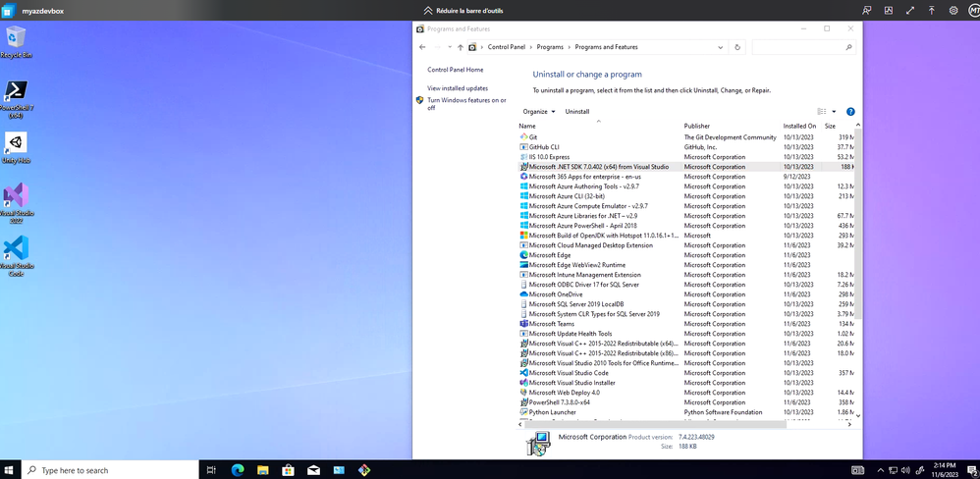Image resolution: width=980 pixels, height=479 pixels.
Task: Go back with the left arrow
Action: 422,47
